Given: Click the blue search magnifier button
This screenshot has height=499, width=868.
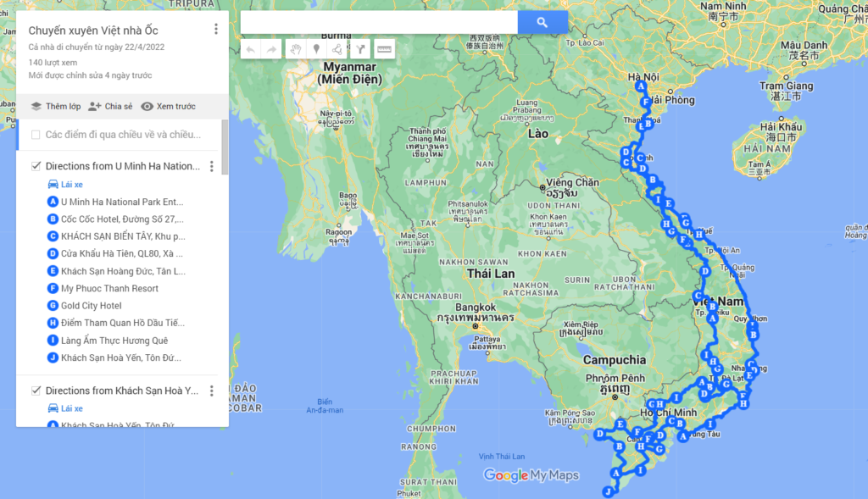Looking at the screenshot, I should [542, 22].
